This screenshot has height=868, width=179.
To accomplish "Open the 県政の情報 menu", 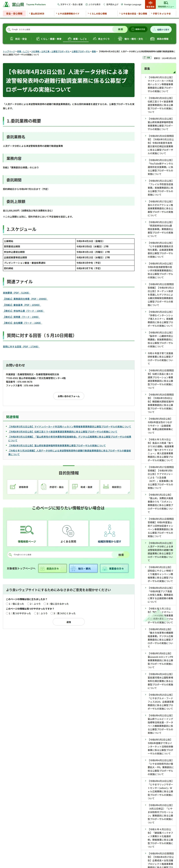I will (160, 39).
